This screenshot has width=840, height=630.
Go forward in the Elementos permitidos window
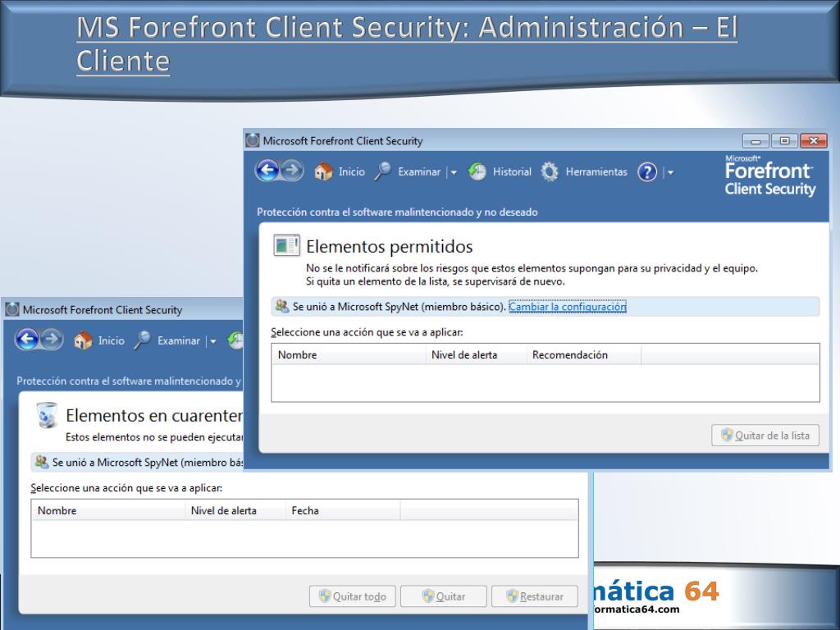click(292, 171)
